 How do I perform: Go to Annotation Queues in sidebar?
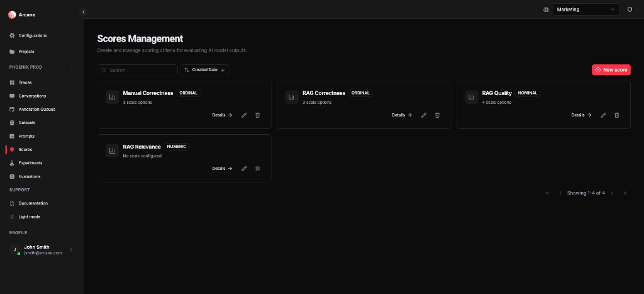coord(36,109)
